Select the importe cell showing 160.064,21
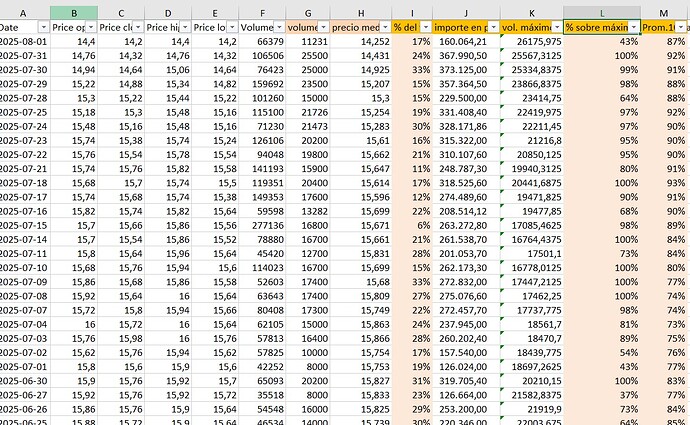 point(463,41)
